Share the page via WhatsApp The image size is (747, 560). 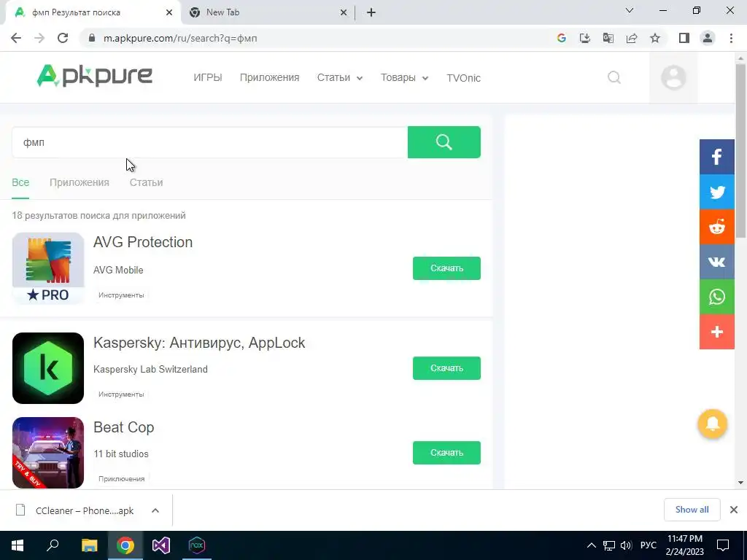coord(717,297)
